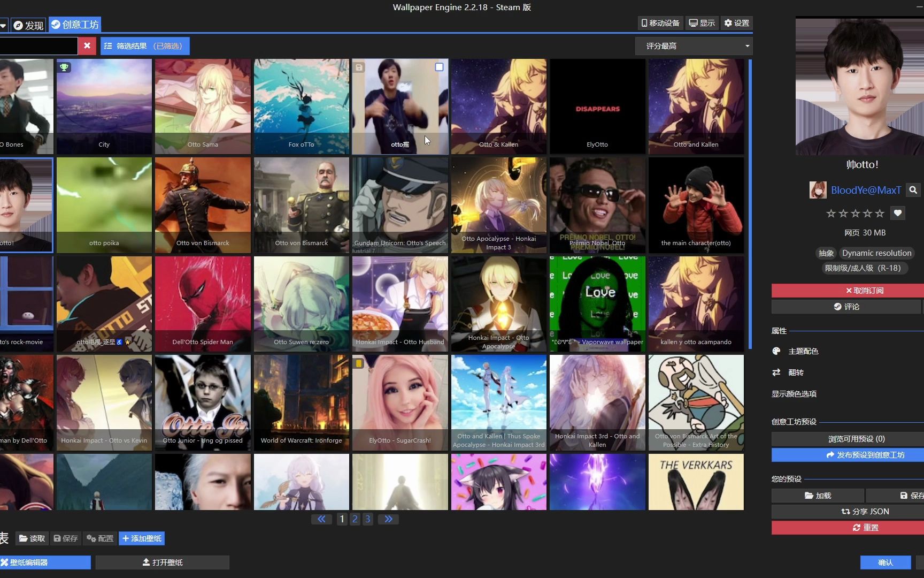Click the 抽象 abstract tag

[x=826, y=253]
